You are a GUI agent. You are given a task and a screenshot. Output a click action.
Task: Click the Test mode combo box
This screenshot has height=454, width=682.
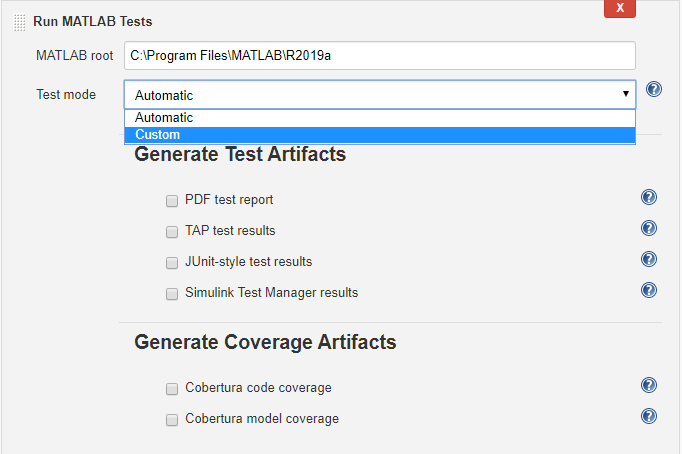point(370,95)
